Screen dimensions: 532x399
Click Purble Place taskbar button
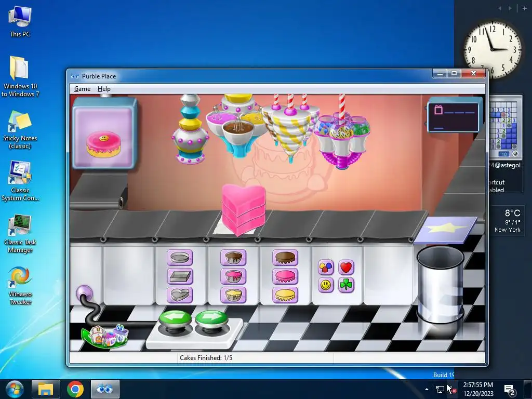point(105,389)
